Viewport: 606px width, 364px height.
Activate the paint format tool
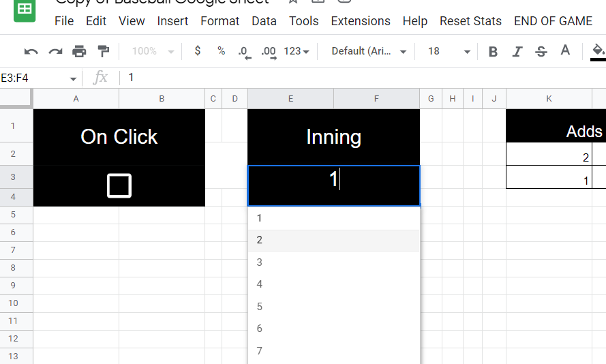(x=103, y=51)
